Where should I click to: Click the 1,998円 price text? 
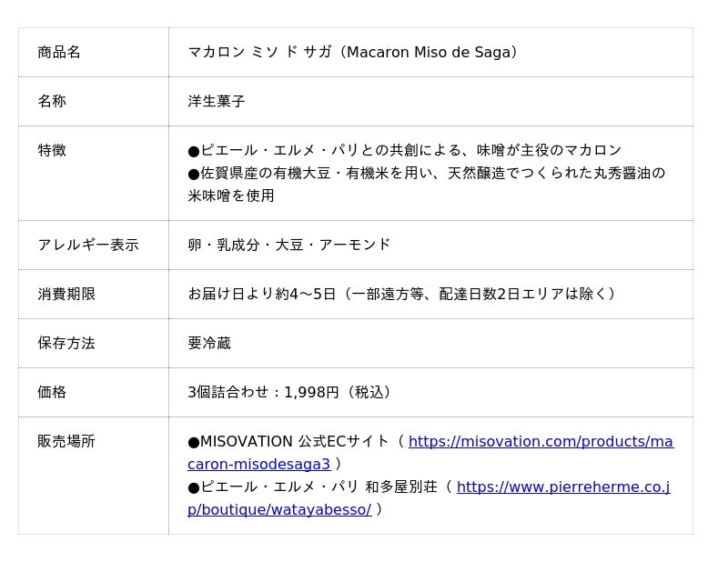(311, 392)
